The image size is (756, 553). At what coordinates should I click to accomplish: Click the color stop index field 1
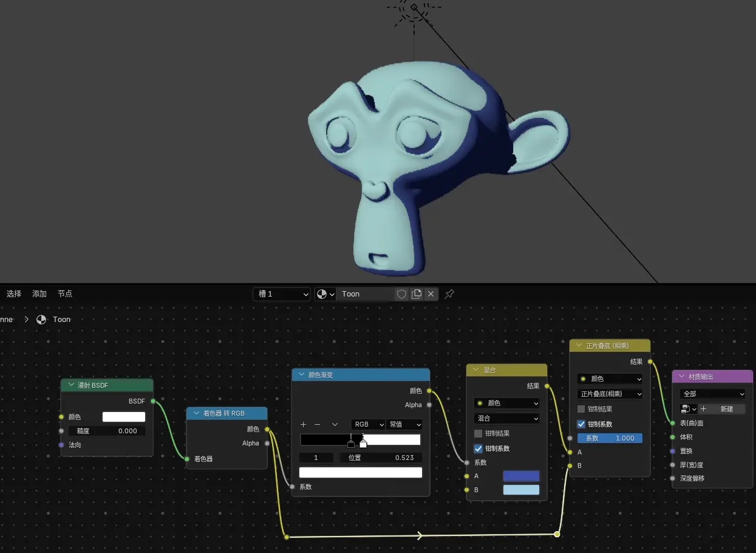tap(316, 458)
